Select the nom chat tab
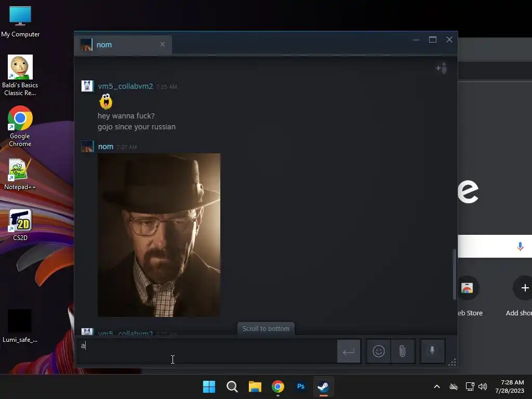532x399 pixels. tap(123, 45)
